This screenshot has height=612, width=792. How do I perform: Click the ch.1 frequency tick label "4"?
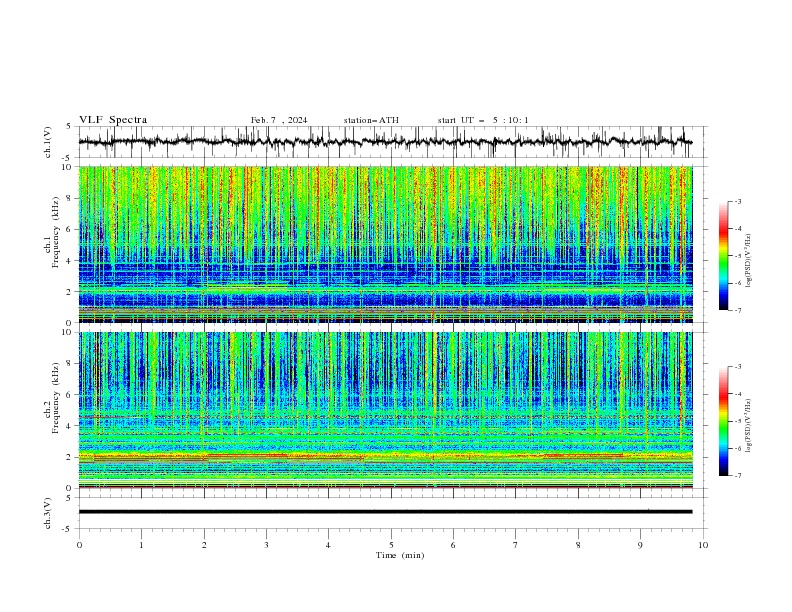click(x=70, y=261)
